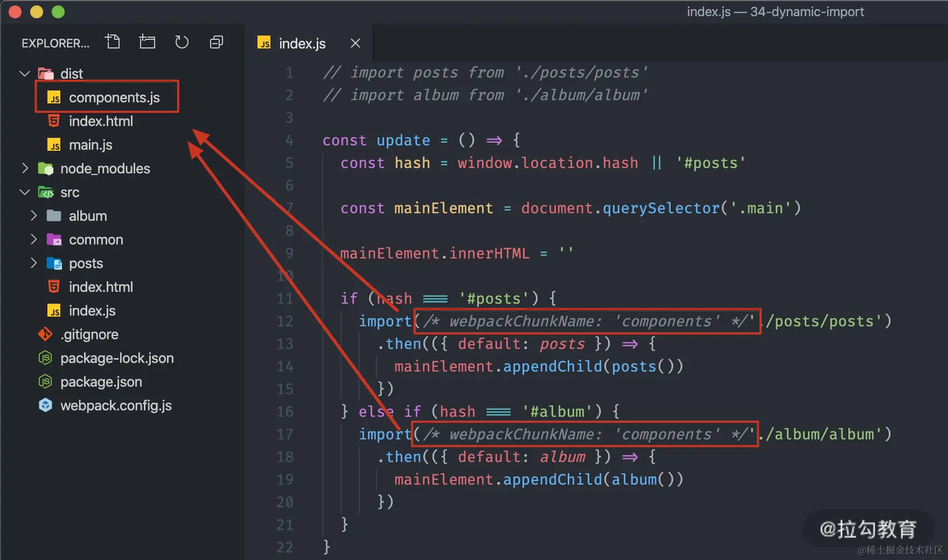Click the JS icon beside components.js
This screenshot has height=560, width=948.
pyautogui.click(x=54, y=97)
